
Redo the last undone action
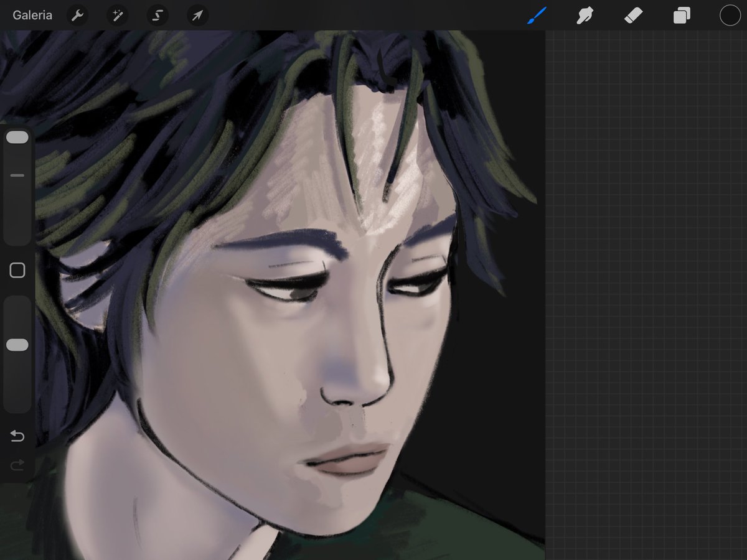17,464
